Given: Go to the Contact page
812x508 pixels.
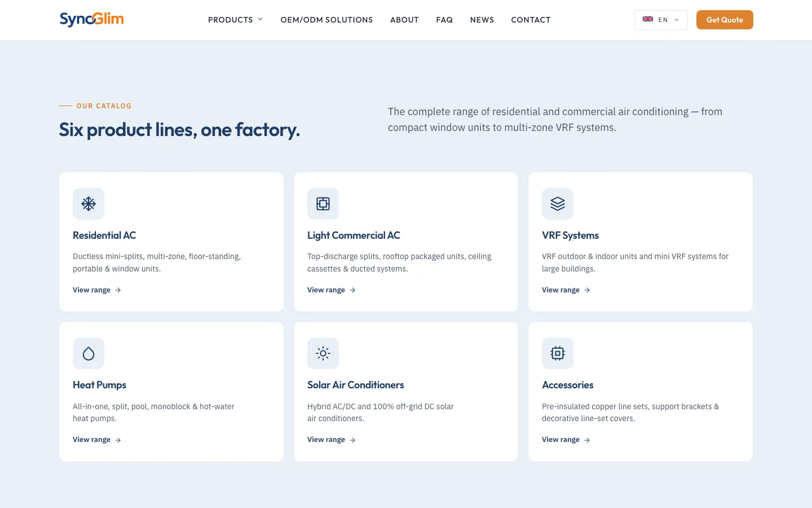Looking at the screenshot, I should 531,20.
